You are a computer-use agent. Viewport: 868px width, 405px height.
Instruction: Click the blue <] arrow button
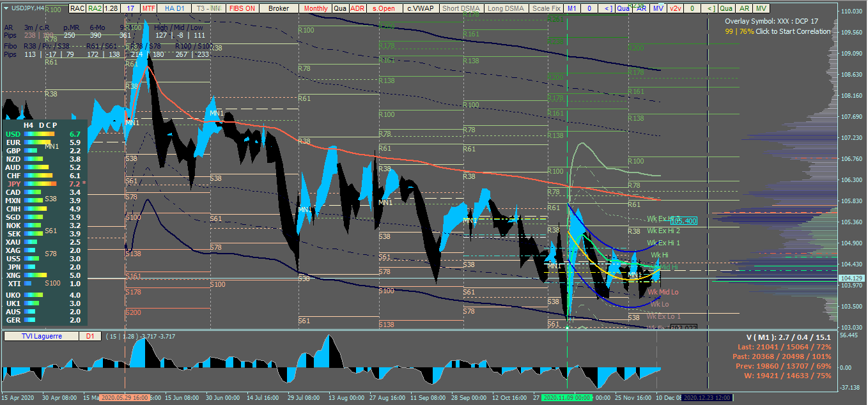[x=607, y=8]
